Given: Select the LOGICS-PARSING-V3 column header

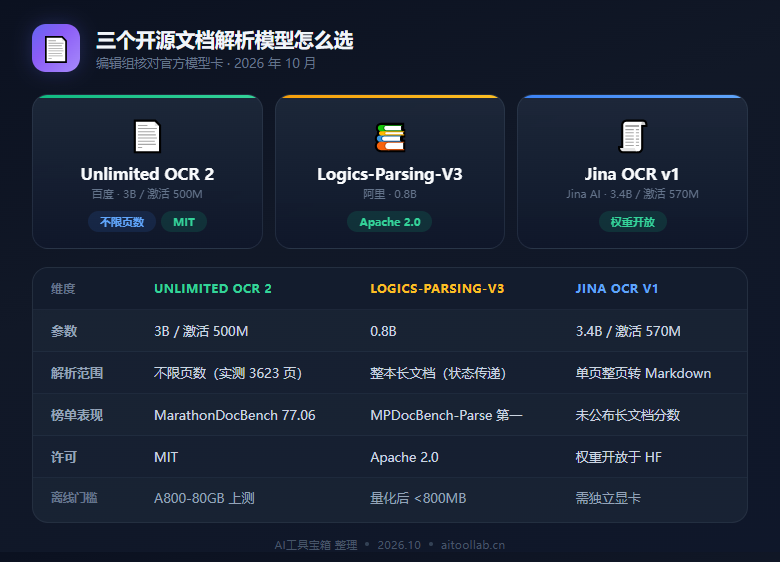Looking at the screenshot, I should 437,288.
